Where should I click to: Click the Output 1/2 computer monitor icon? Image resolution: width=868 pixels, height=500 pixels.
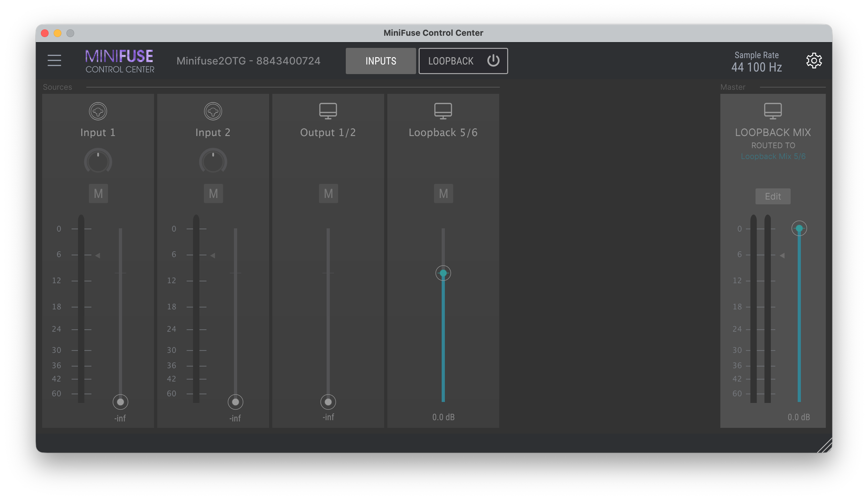328,111
